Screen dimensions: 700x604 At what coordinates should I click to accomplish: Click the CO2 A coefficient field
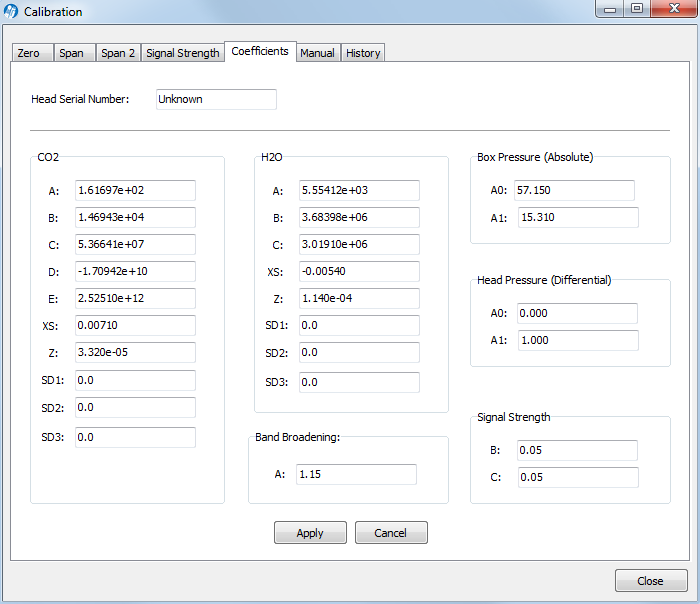coord(135,191)
